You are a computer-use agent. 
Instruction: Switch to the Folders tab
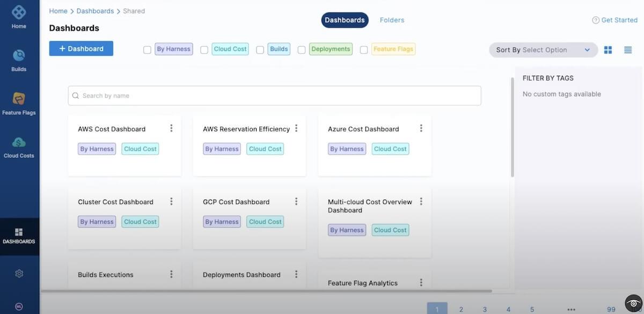[x=392, y=20]
